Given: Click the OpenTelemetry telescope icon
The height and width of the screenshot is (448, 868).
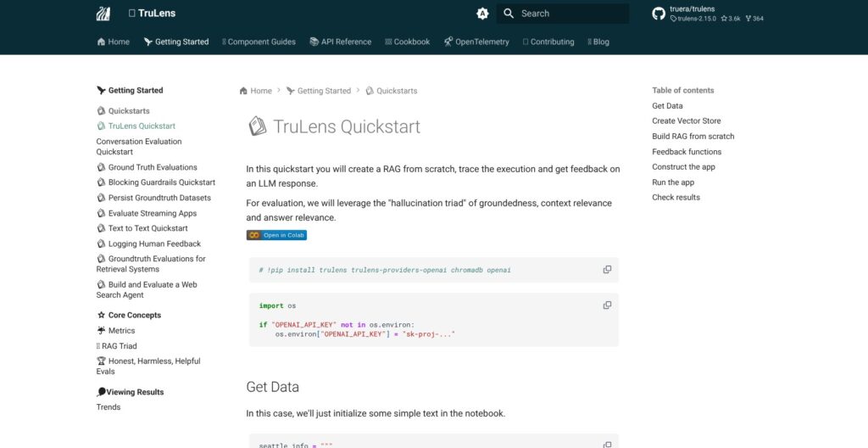Looking at the screenshot, I should [448, 42].
